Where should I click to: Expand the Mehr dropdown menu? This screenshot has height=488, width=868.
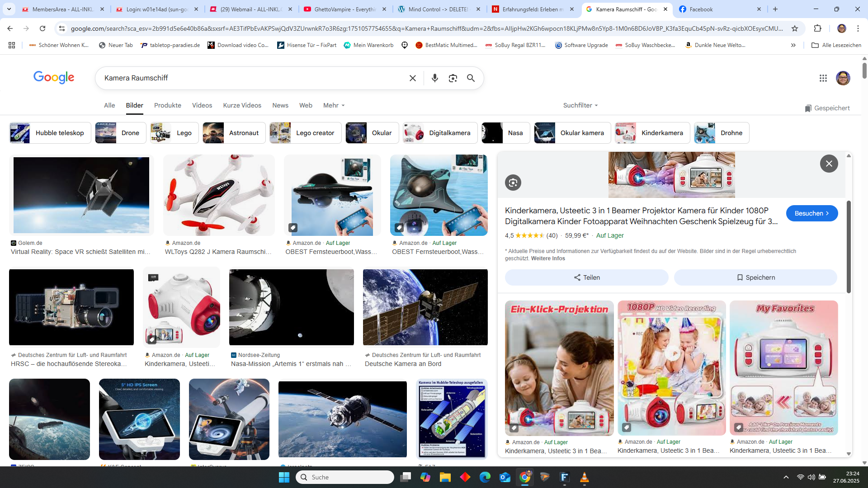pyautogui.click(x=334, y=105)
